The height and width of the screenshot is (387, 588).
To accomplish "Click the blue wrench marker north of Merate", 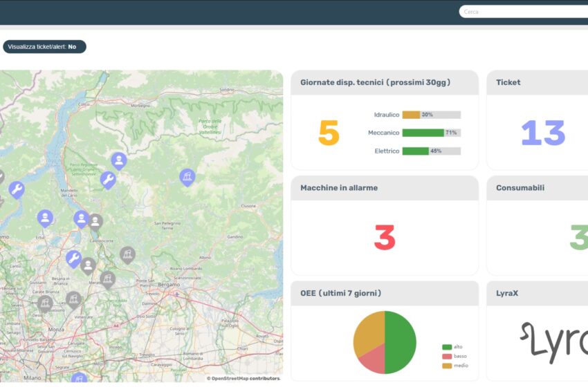I will tap(73, 258).
